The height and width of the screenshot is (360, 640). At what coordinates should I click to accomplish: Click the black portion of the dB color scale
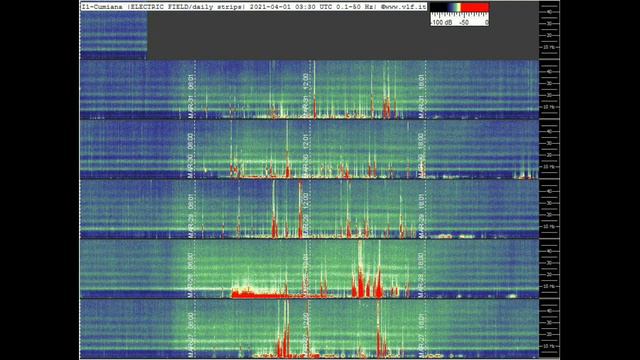coord(438,7)
